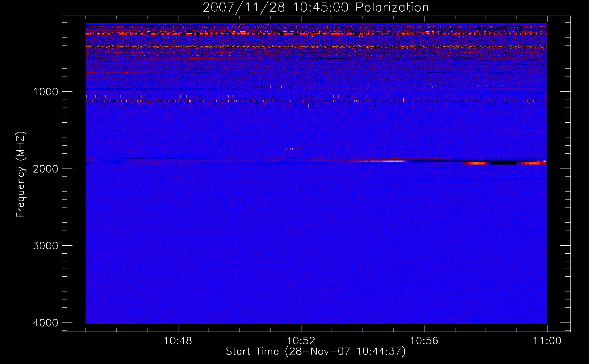Click the 'Start Time (28-Nov-07 10:44:37)' axis label

(x=316, y=352)
